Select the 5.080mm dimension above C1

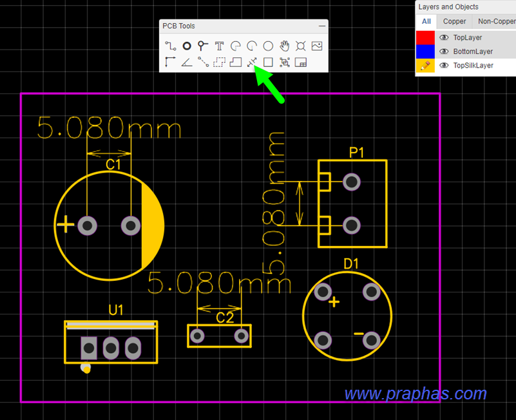pos(109,128)
